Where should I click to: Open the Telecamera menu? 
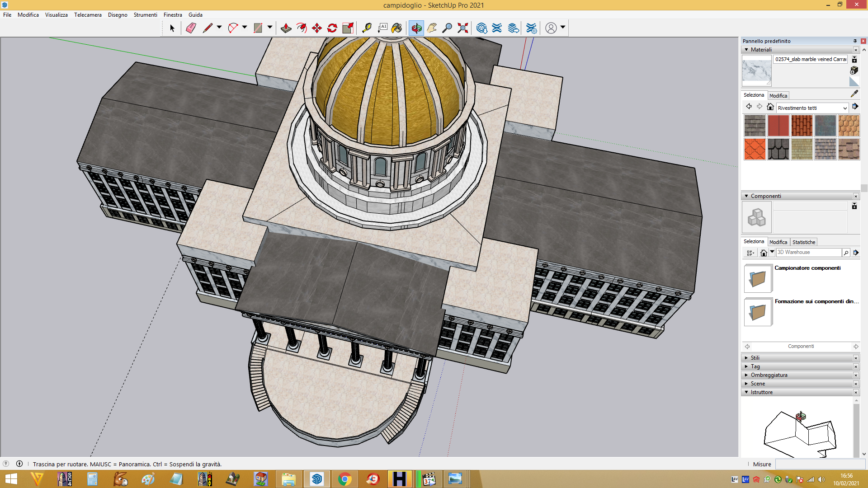point(88,15)
